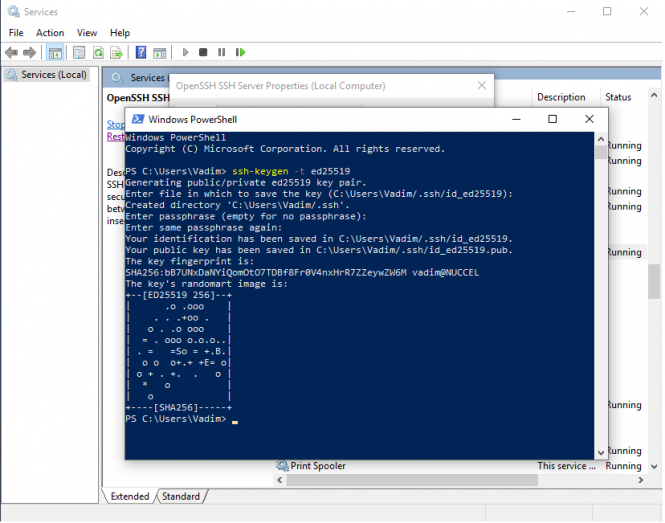Click the Export List toolbar icon

pos(116,52)
